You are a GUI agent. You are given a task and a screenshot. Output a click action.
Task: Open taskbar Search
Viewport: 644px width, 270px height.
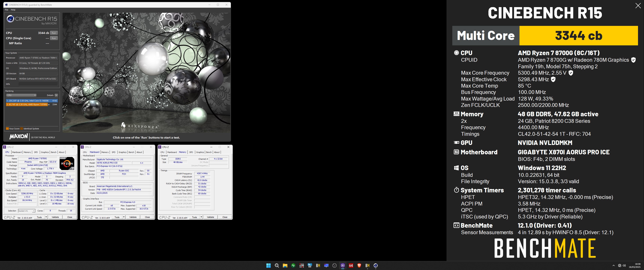(277, 265)
